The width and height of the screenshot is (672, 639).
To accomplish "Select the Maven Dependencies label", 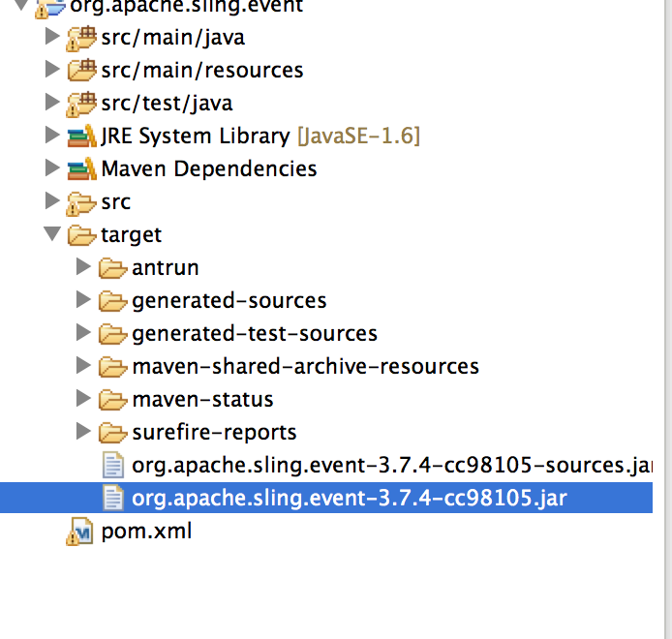I will [209, 168].
